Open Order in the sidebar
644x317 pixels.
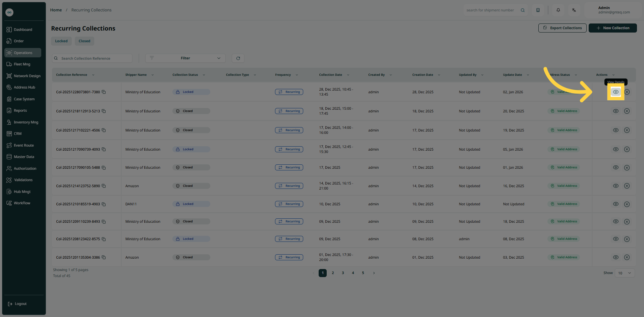click(23, 41)
